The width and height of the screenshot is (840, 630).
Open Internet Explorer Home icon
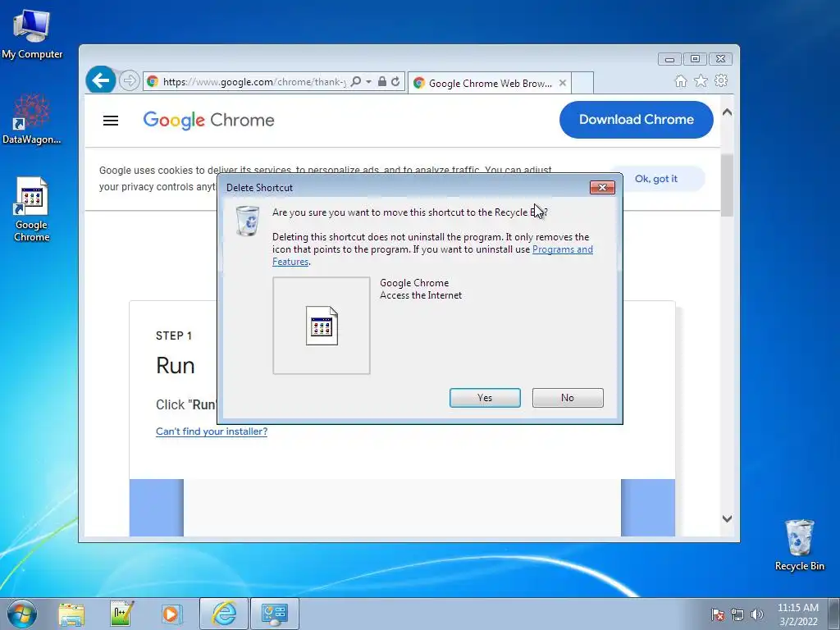[x=681, y=81]
